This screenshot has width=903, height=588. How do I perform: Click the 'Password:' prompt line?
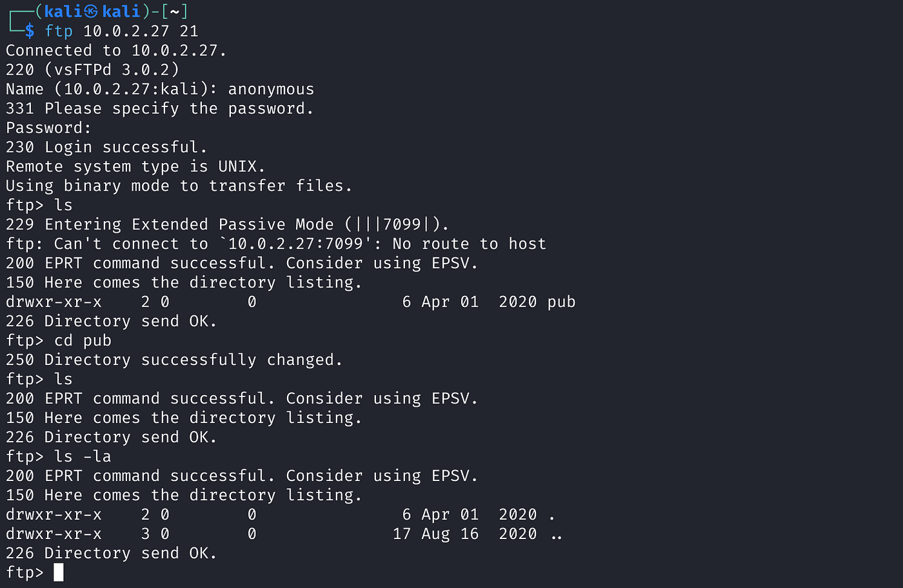point(49,128)
